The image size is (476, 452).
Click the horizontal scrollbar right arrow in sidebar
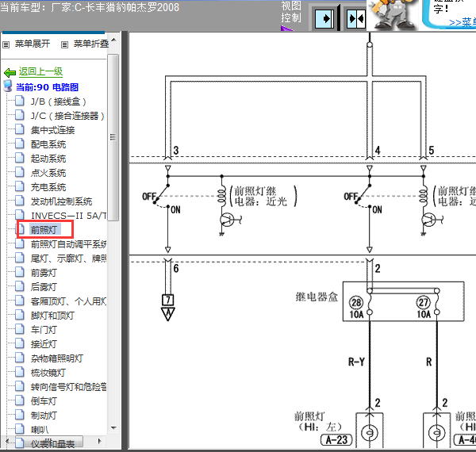(100, 441)
